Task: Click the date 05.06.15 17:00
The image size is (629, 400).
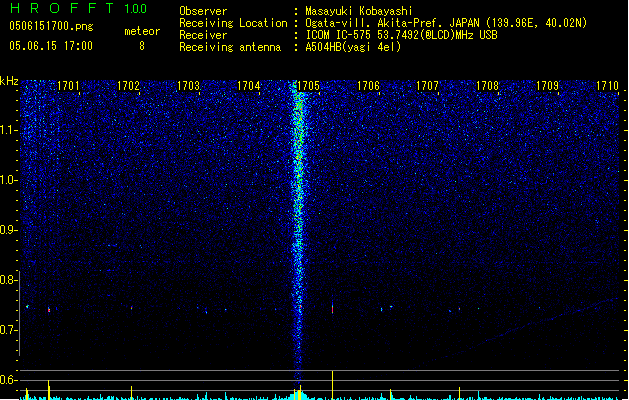Action: click(x=51, y=46)
